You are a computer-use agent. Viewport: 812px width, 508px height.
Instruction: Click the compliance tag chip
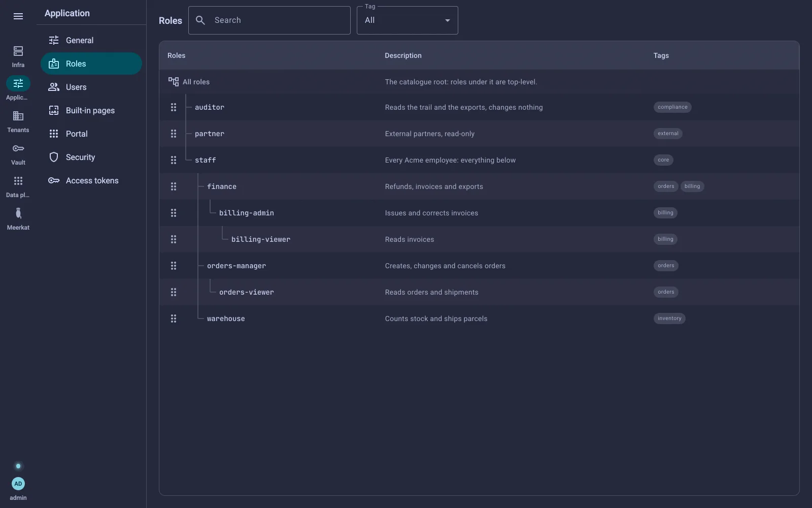click(672, 107)
